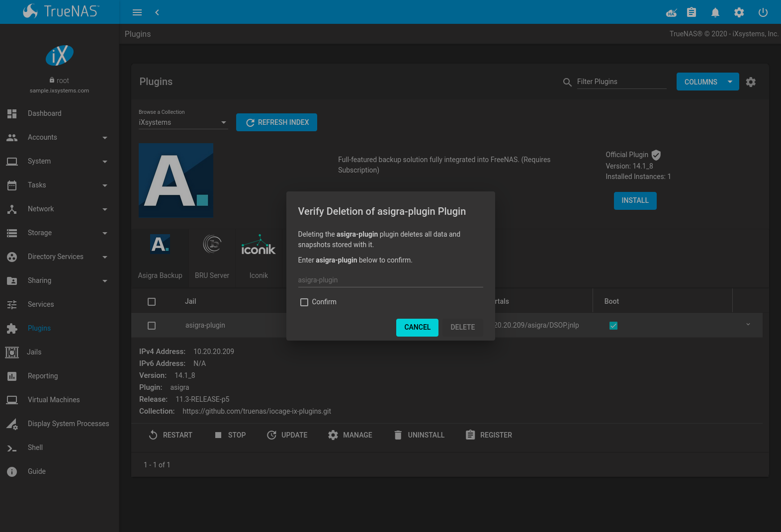
Task: Expand the Network menu arrow
Action: 105,209
